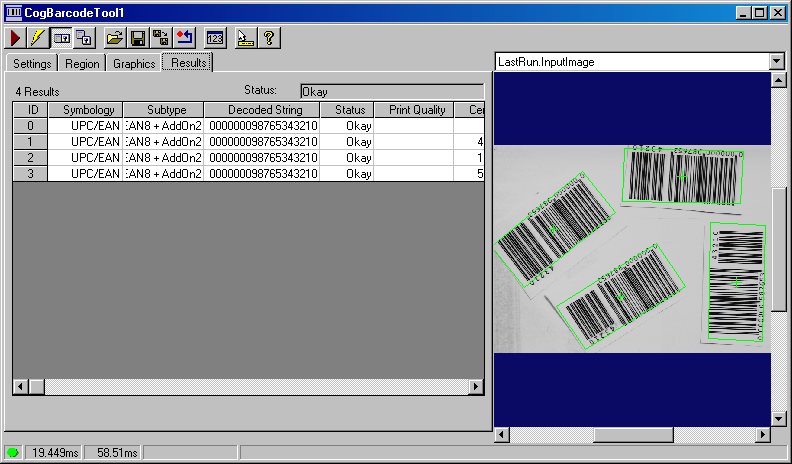The image size is (792, 464).
Task: Reset the tool with the red-dot arrow icon
Action: 184,38
